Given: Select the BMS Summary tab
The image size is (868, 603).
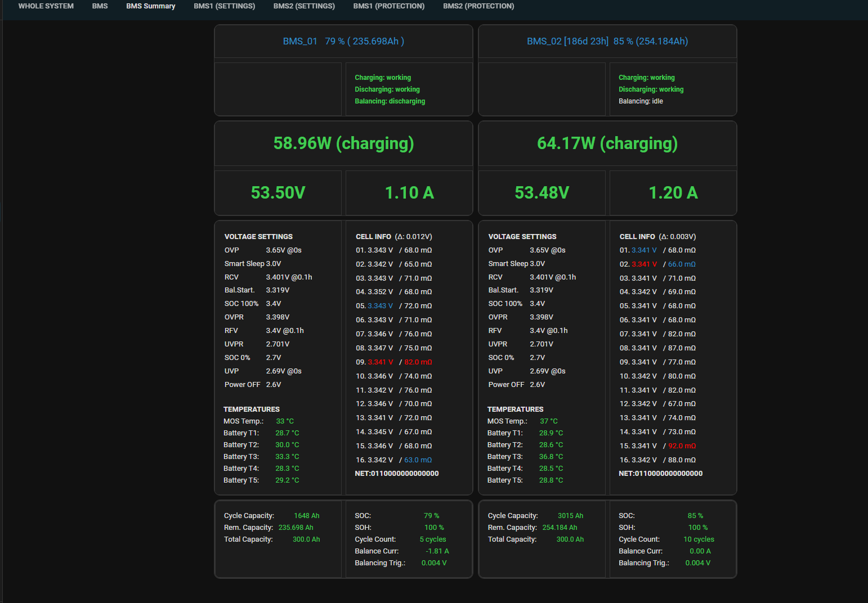Looking at the screenshot, I should tap(150, 6).
